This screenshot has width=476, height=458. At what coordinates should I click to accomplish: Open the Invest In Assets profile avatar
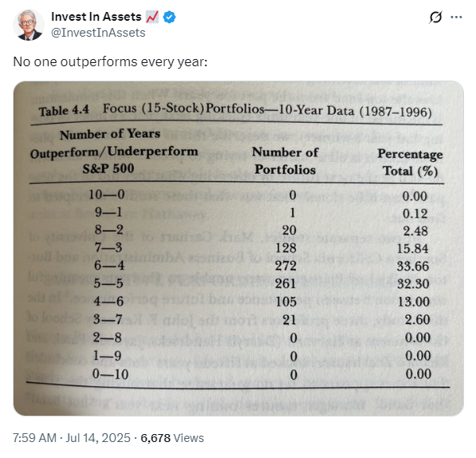click(x=29, y=25)
